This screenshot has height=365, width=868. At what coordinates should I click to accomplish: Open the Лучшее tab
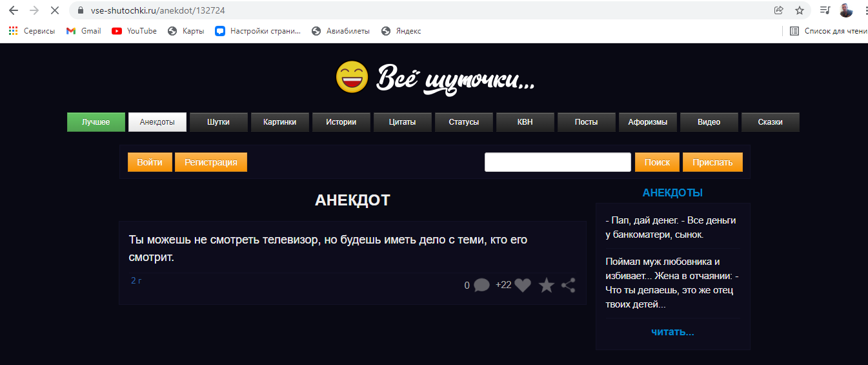click(x=96, y=122)
